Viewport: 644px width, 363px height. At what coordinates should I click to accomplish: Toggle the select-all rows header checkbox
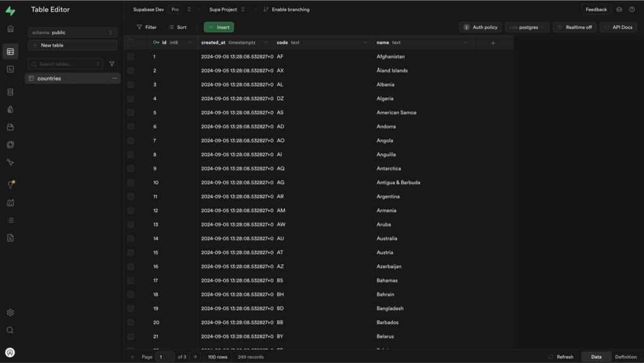click(x=131, y=43)
